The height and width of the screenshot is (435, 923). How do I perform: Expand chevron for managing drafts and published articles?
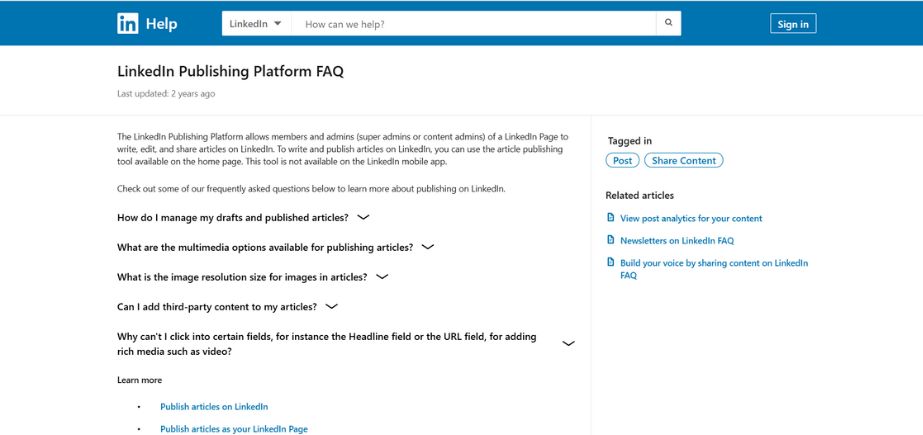(x=363, y=217)
